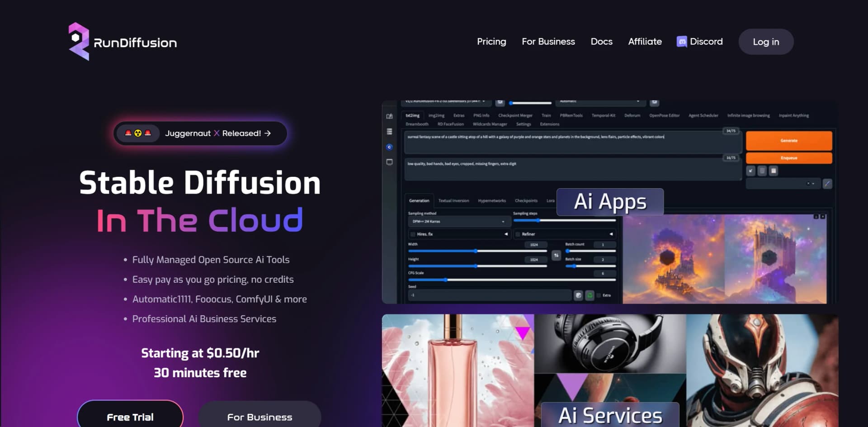
Task: Click the stacked-list sidebar icon in the app preview
Action: (x=389, y=132)
